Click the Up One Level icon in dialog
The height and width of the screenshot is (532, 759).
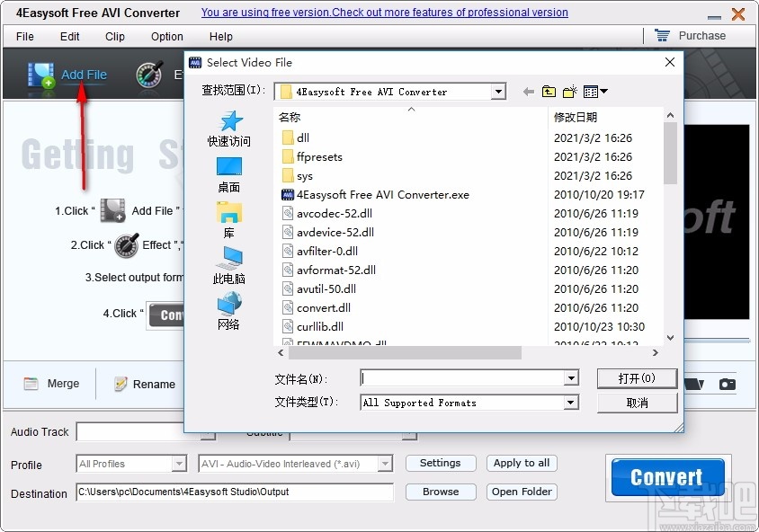click(x=549, y=91)
